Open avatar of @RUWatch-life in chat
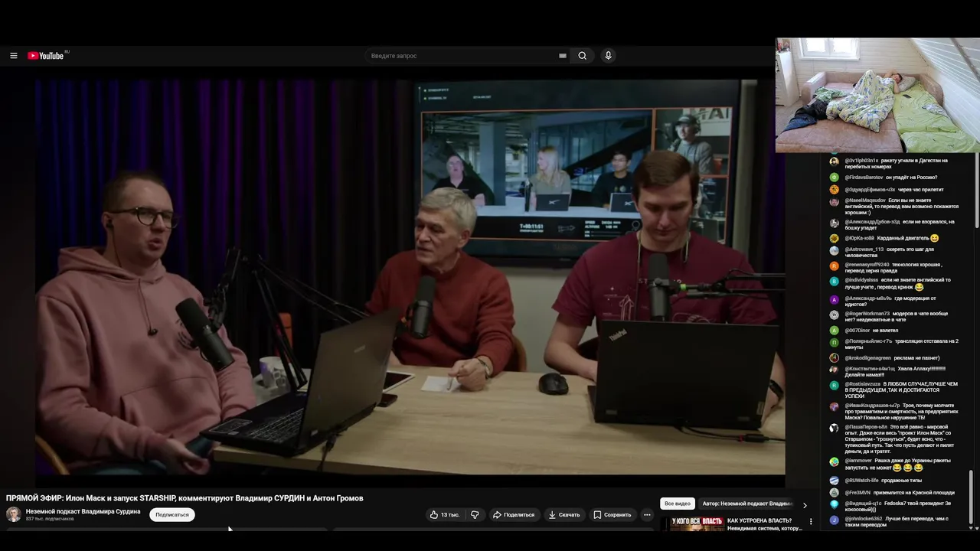This screenshot has width=980, height=551. point(834,481)
